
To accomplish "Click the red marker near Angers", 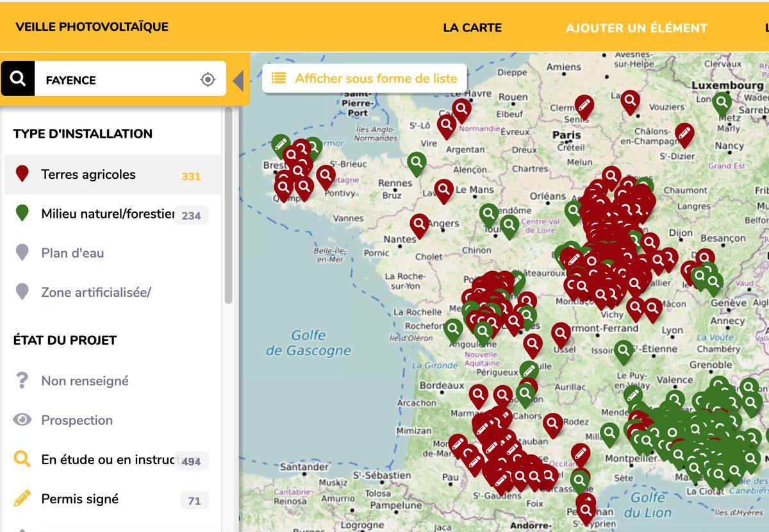I will pyautogui.click(x=420, y=226).
